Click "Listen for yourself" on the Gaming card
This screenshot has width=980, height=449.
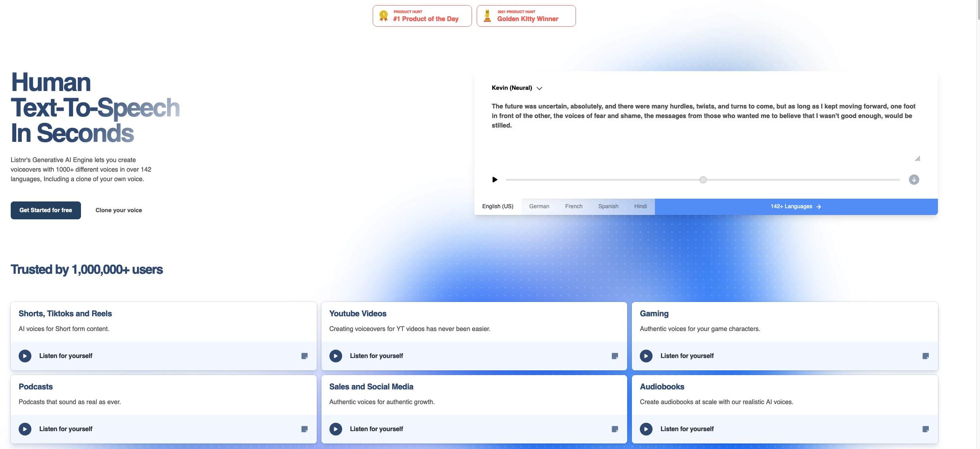coord(687,356)
